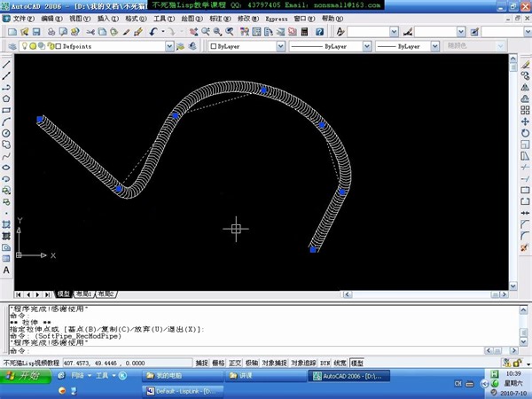532x399 pixels.
Task: Select the Multiline Text tool
Action: 6,270
